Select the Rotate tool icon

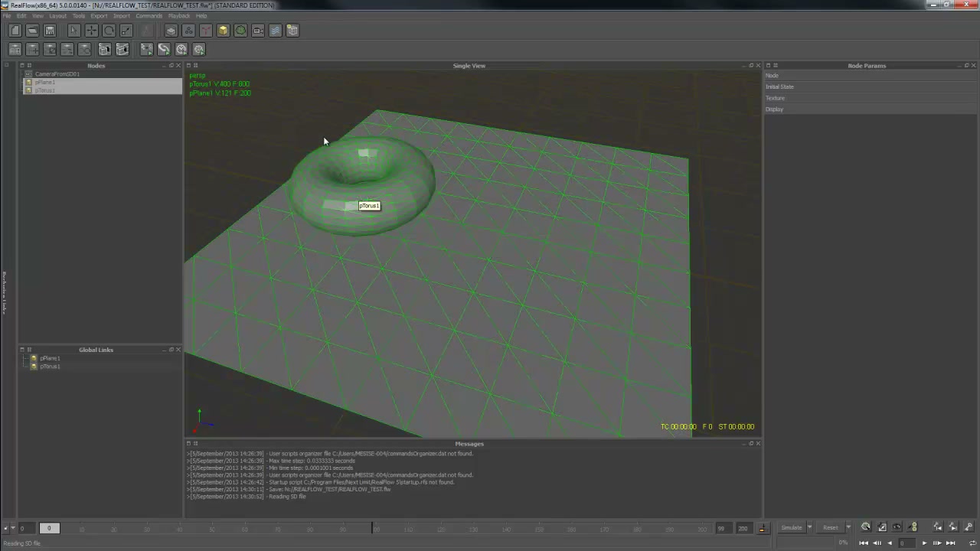[x=109, y=31]
